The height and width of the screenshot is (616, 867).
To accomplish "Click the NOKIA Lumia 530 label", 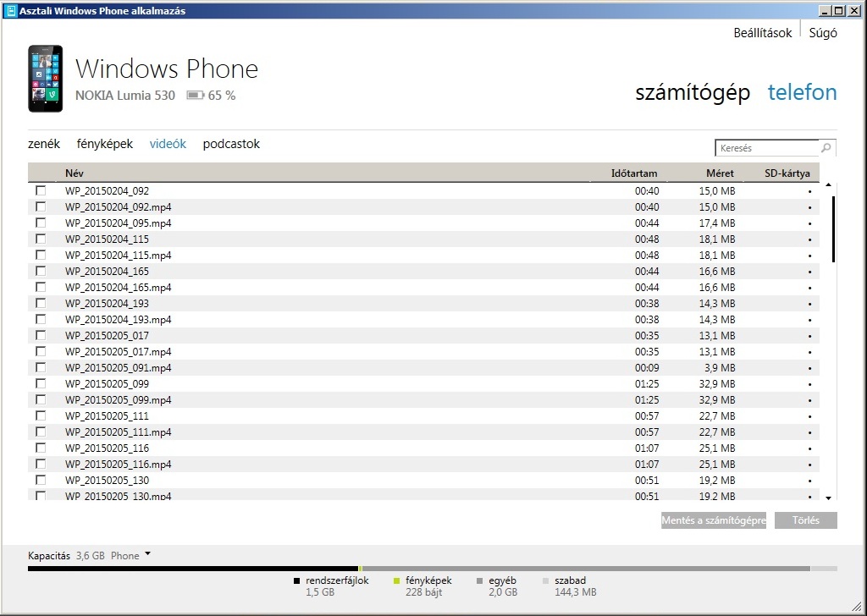I will coord(125,96).
